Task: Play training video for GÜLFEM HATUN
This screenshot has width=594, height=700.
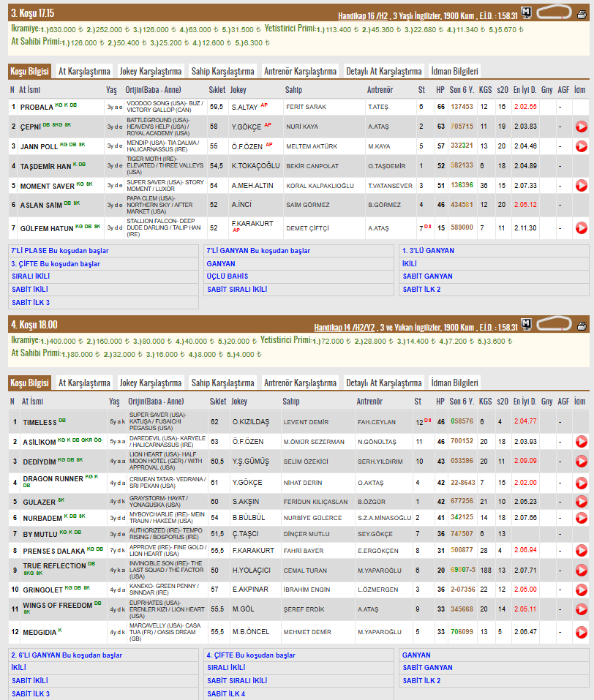Action: pos(581,227)
